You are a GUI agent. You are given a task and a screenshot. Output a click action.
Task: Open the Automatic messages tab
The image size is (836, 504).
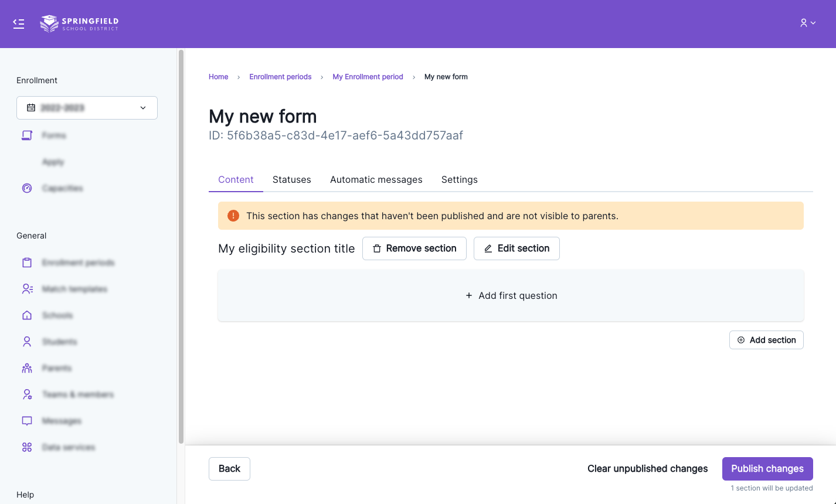tap(376, 180)
